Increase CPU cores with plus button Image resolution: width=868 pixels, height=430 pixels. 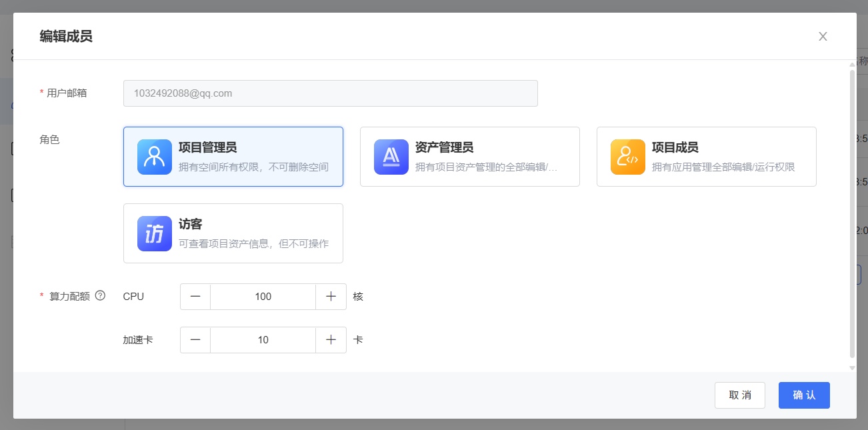(331, 297)
